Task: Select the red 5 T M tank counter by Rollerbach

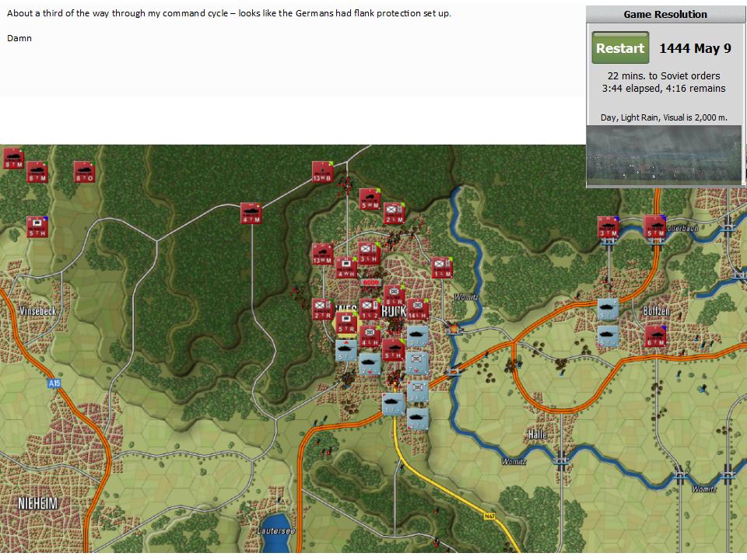Action: [655, 226]
